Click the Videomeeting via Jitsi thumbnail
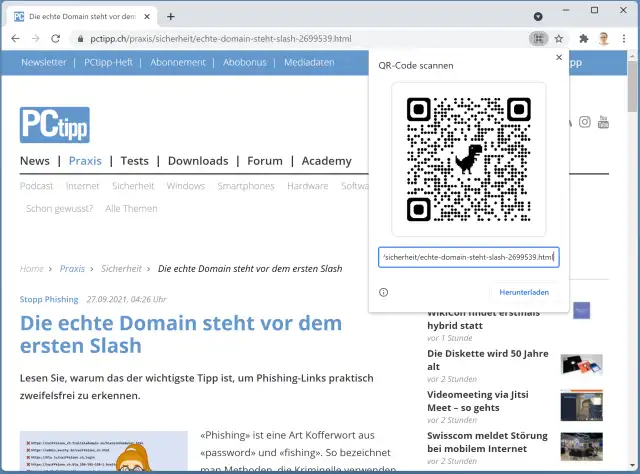The height and width of the screenshot is (474, 640). pos(581,405)
